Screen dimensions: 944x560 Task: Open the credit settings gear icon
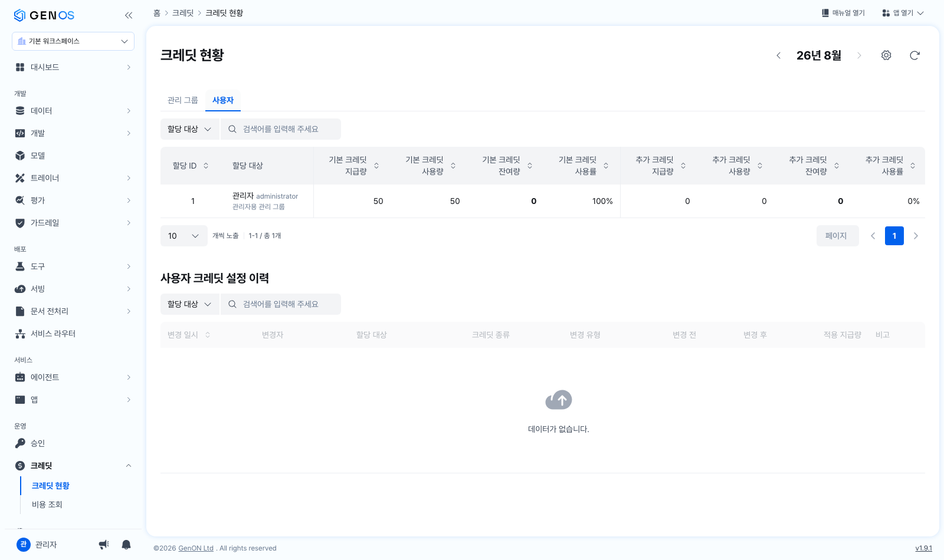pos(886,55)
